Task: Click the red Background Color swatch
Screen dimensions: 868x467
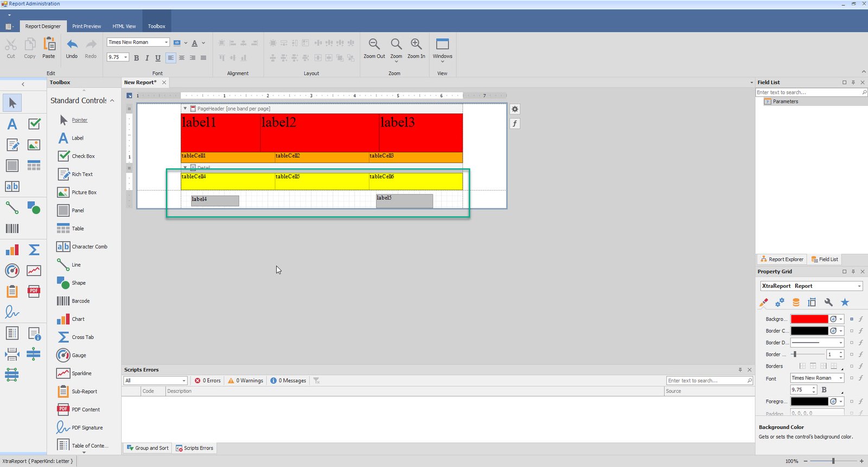Action: coord(809,319)
